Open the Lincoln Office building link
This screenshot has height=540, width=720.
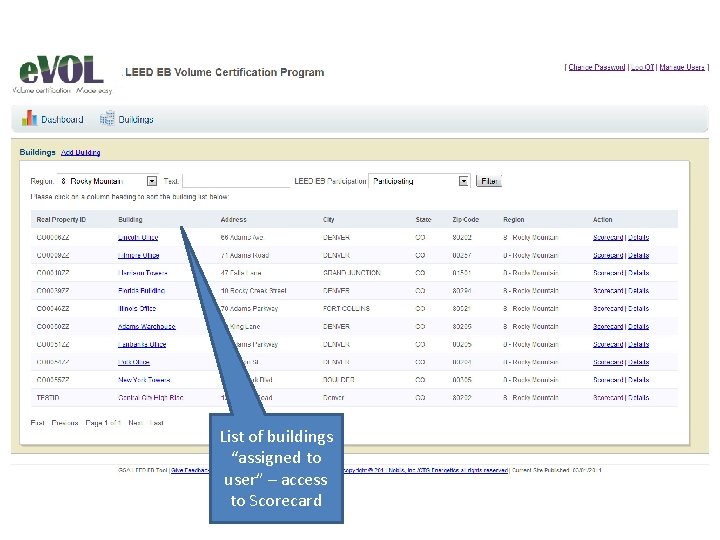[138, 237]
